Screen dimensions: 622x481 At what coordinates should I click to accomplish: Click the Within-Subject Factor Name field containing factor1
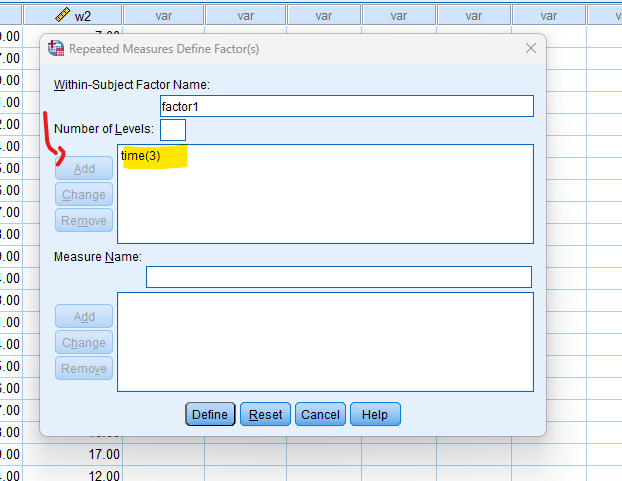tap(346, 106)
